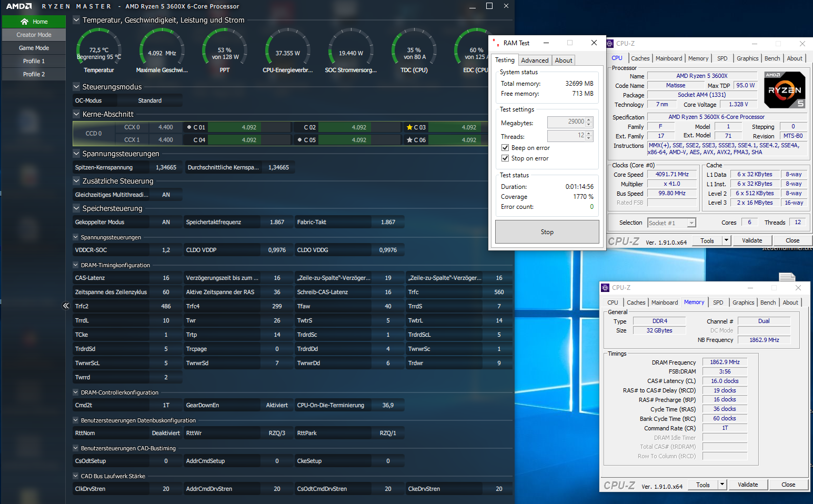Image resolution: width=813 pixels, height=504 pixels.
Task: Select Profile 1 in sidebar
Action: tap(34, 61)
